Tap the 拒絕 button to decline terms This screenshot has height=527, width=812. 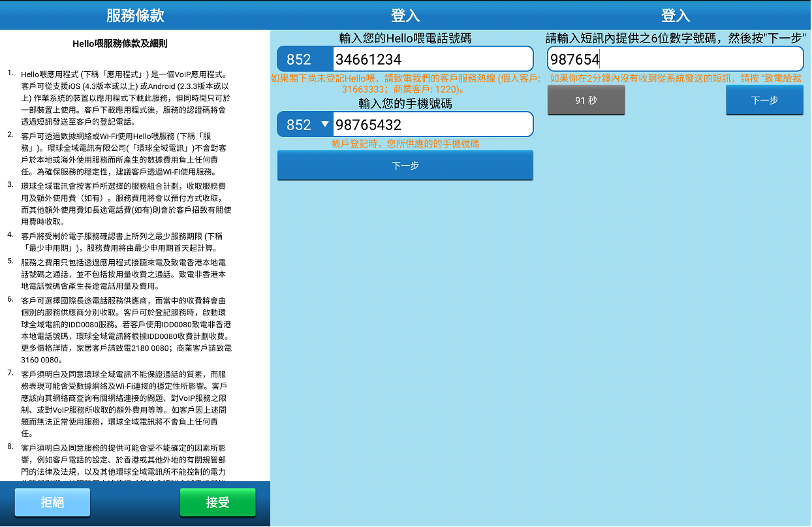click(52, 502)
